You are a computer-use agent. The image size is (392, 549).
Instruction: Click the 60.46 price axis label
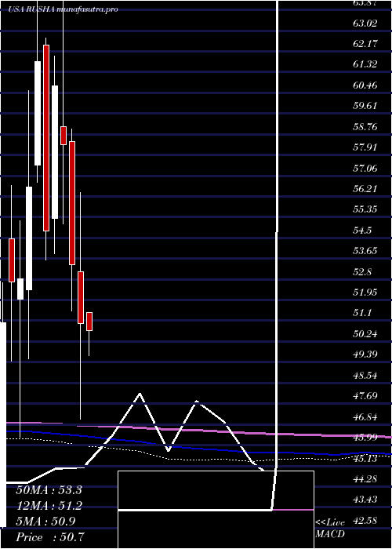click(365, 85)
